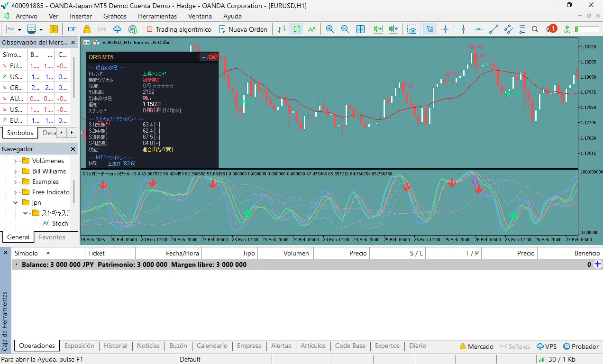Open the Herramientas menu
The height and width of the screenshot is (364, 603).
[157, 16]
